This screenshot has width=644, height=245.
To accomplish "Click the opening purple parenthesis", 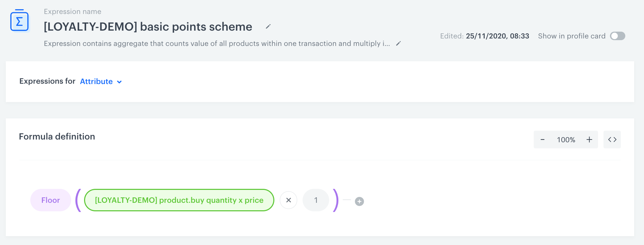I will pyautogui.click(x=78, y=200).
